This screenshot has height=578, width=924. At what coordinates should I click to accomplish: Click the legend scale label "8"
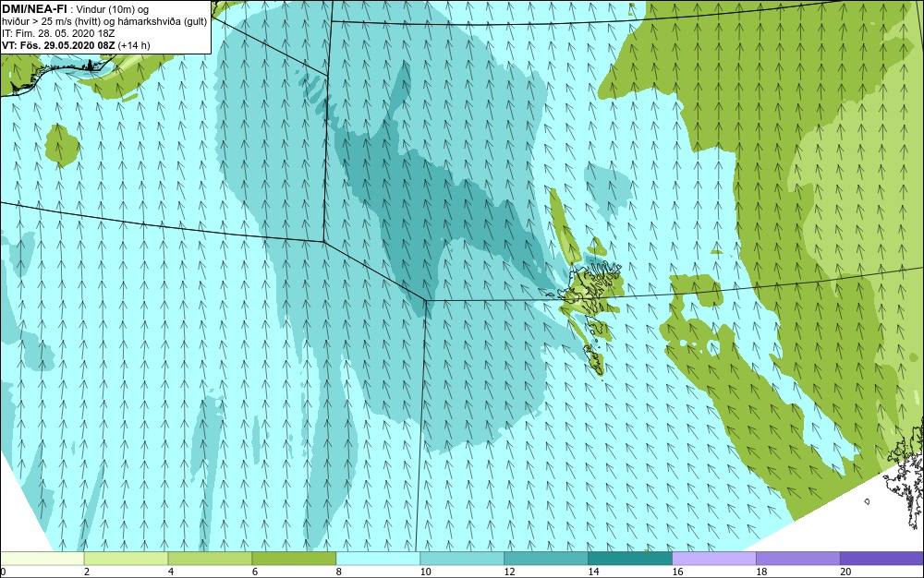pos(338,572)
